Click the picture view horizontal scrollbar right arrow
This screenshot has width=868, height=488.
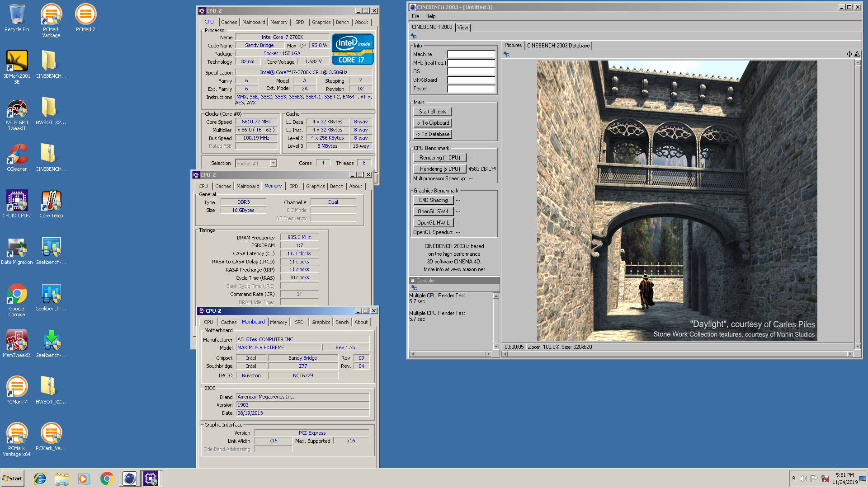[850, 354]
